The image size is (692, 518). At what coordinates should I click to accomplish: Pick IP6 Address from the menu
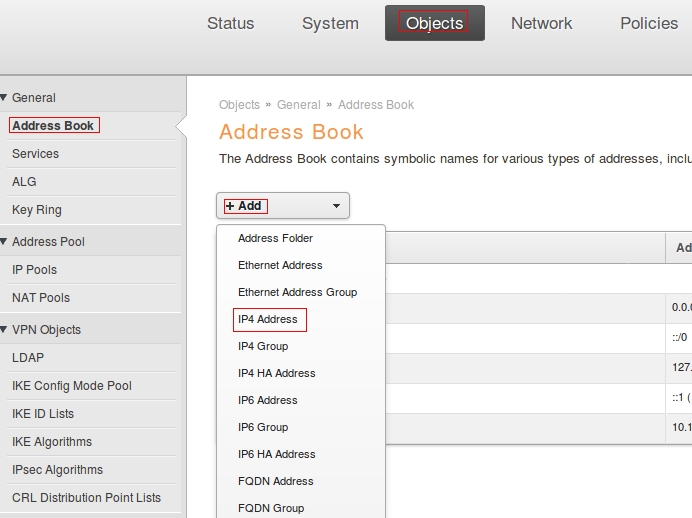[268, 400]
